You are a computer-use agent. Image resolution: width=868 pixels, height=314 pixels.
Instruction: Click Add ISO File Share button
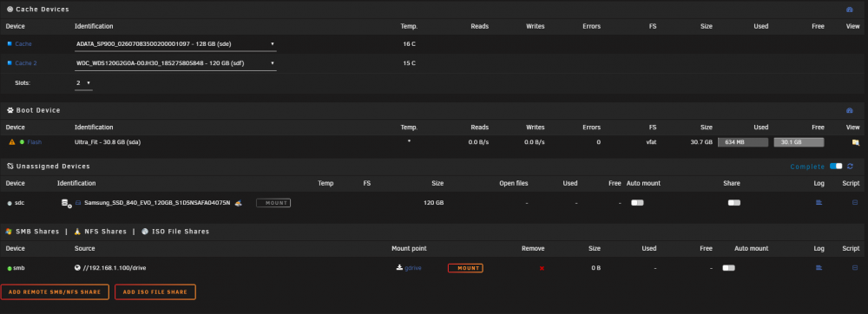coord(155,292)
